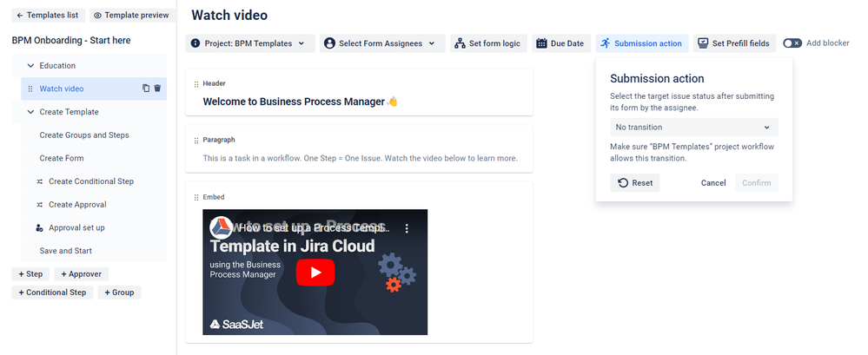This screenshot has height=355, width=868.
Task: Open Set Prefill fields
Action: [734, 43]
